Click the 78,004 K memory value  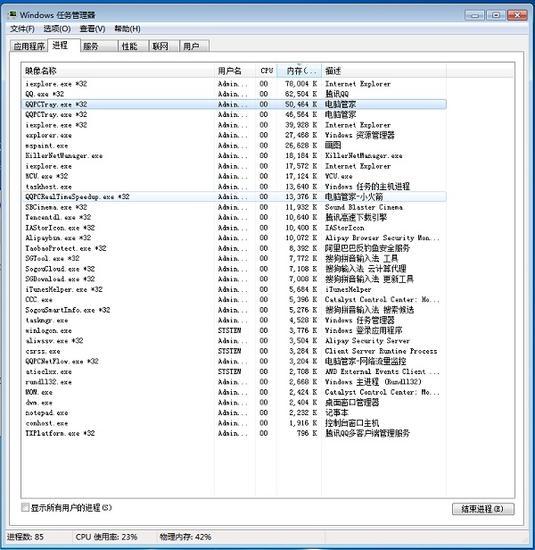[x=301, y=84]
